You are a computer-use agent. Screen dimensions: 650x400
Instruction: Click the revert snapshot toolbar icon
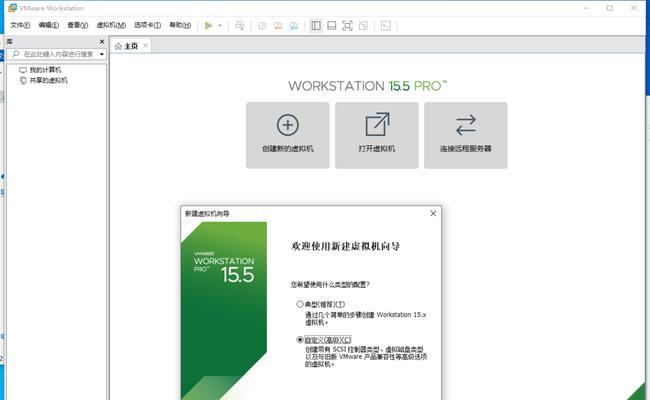coord(278,26)
